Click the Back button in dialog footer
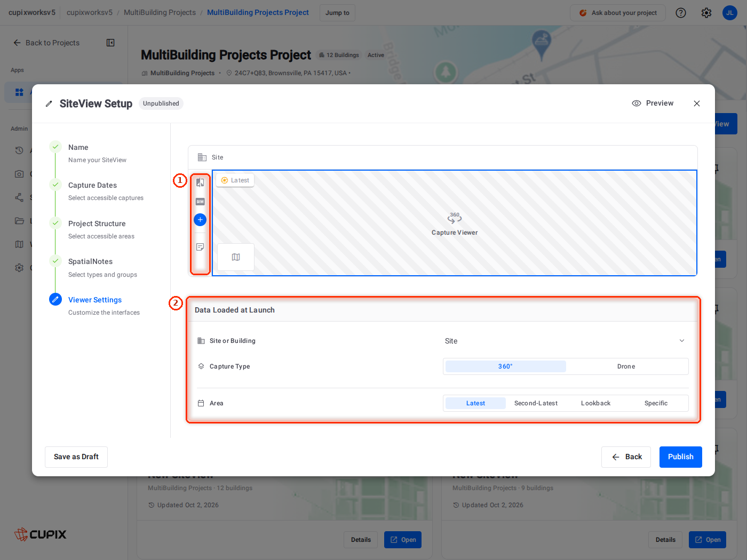This screenshot has height=560, width=747. point(626,457)
